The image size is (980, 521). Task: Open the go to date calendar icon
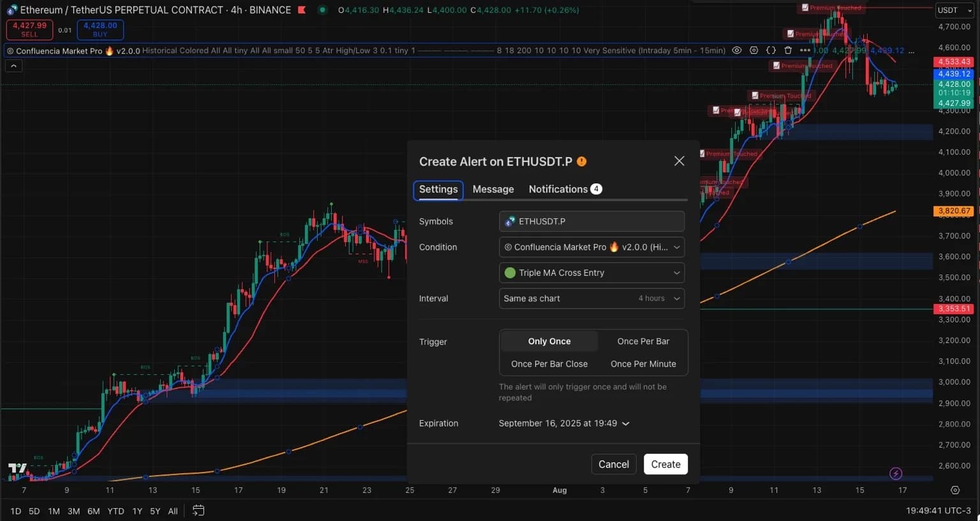(198, 510)
